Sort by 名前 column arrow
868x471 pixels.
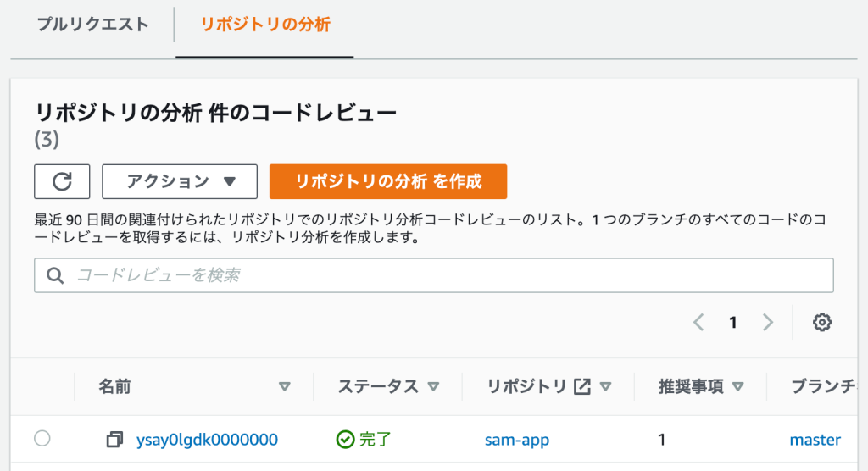coord(285,387)
